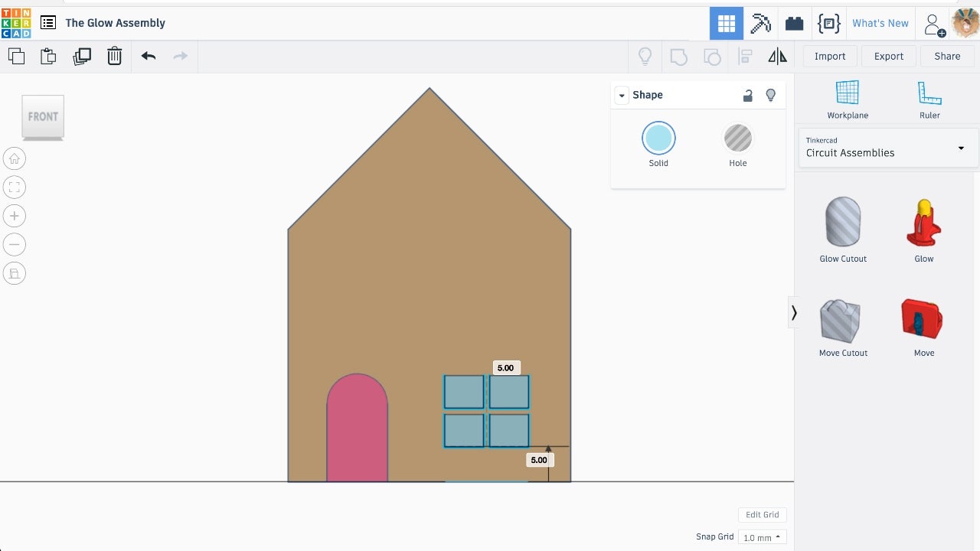980x551 pixels.
Task: Fit all shapes in view
Action: tap(15, 187)
